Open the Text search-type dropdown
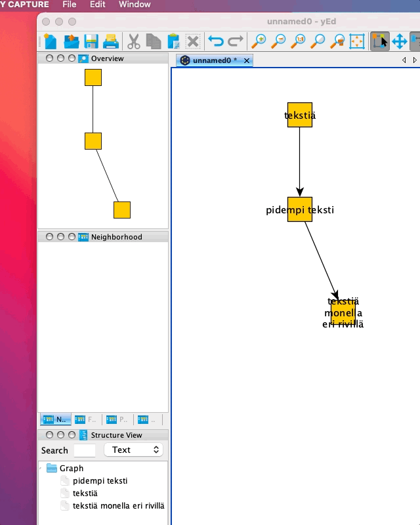The height and width of the screenshot is (525, 420). [x=134, y=450]
